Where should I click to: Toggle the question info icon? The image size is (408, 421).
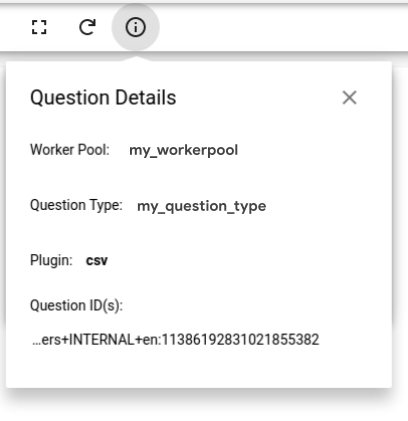(x=135, y=27)
